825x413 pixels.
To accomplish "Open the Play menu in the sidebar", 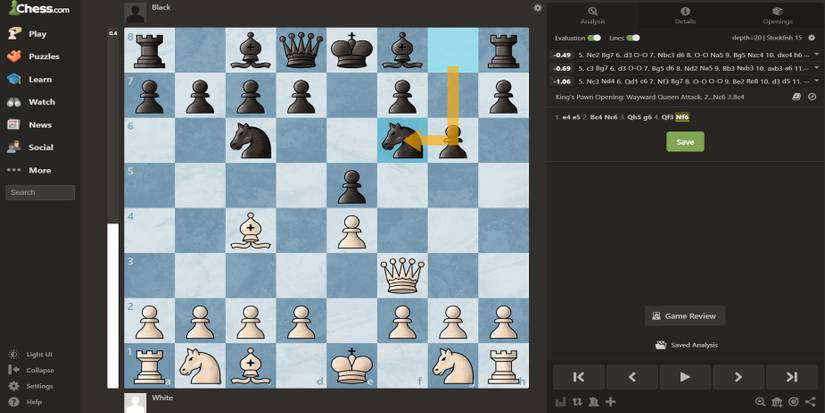I will click(x=27, y=34).
